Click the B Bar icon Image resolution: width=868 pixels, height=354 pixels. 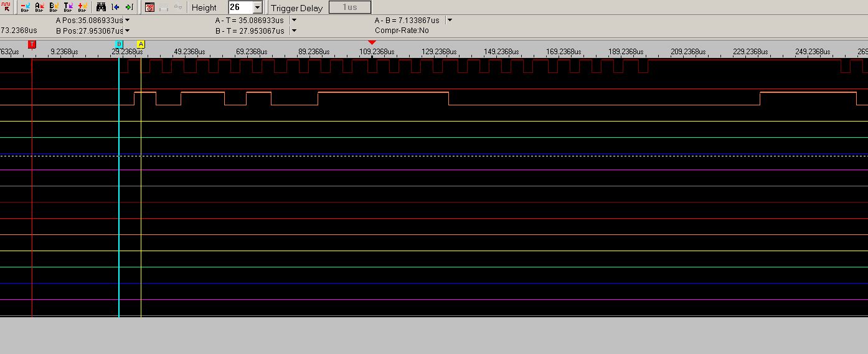pyautogui.click(x=54, y=7)
